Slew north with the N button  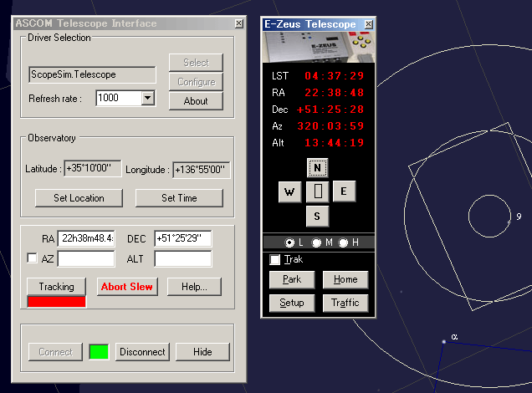point(317,168)
